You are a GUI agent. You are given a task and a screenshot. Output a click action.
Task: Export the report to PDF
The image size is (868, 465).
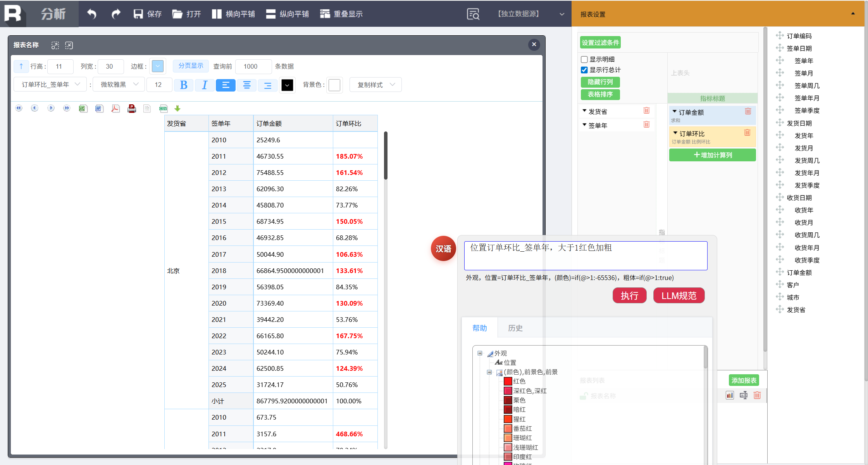click(115, 109)
